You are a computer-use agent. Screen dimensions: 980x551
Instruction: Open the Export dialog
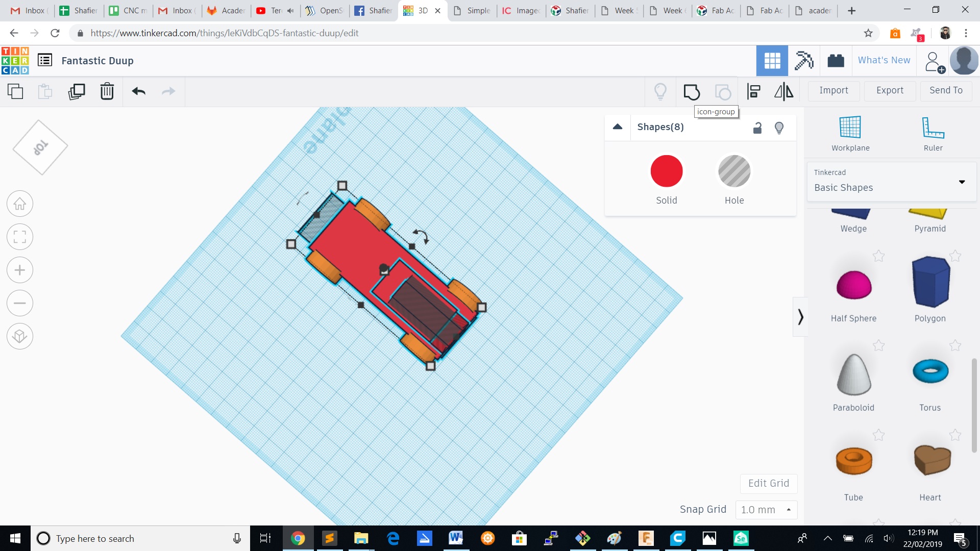(889, 90)
